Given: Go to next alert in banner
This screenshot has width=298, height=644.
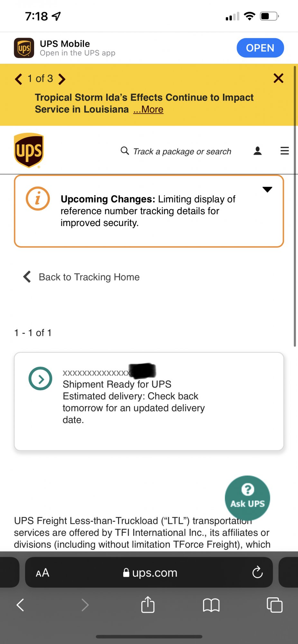Looking at the screenshot, I should [x=62, y=79].
